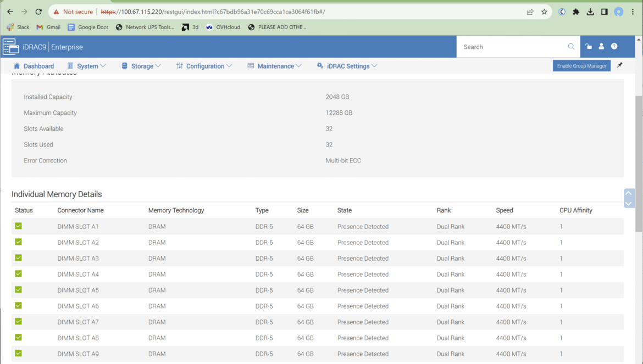Select the DIMM SLOT A1 name cell
Screen dimensions: 643x364
click(78, 226)
